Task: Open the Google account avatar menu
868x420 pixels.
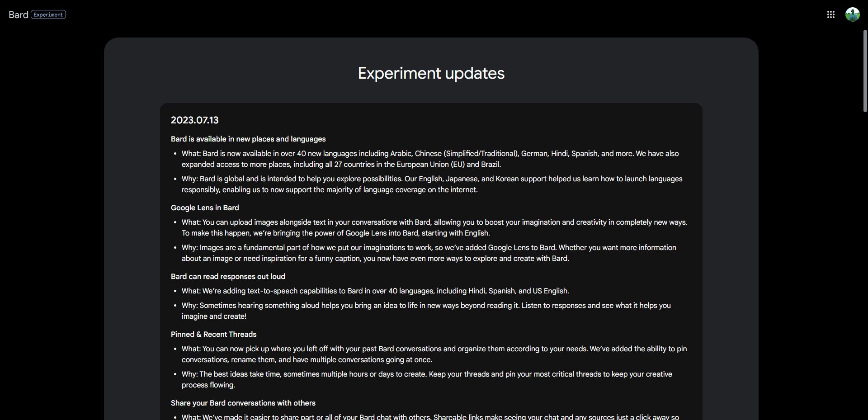Action: 852,14
